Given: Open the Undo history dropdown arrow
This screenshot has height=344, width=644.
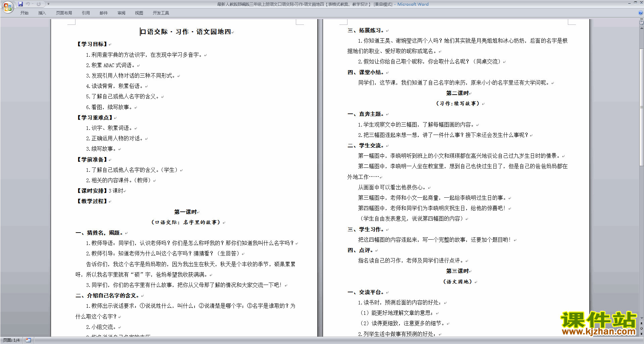Looking at the screenshot, I should point(33,4).
